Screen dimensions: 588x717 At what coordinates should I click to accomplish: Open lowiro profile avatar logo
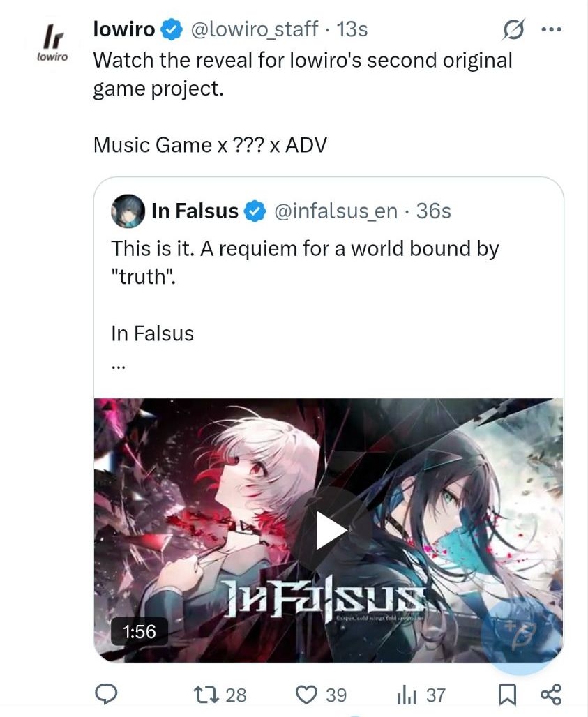[x=52, y=43]
